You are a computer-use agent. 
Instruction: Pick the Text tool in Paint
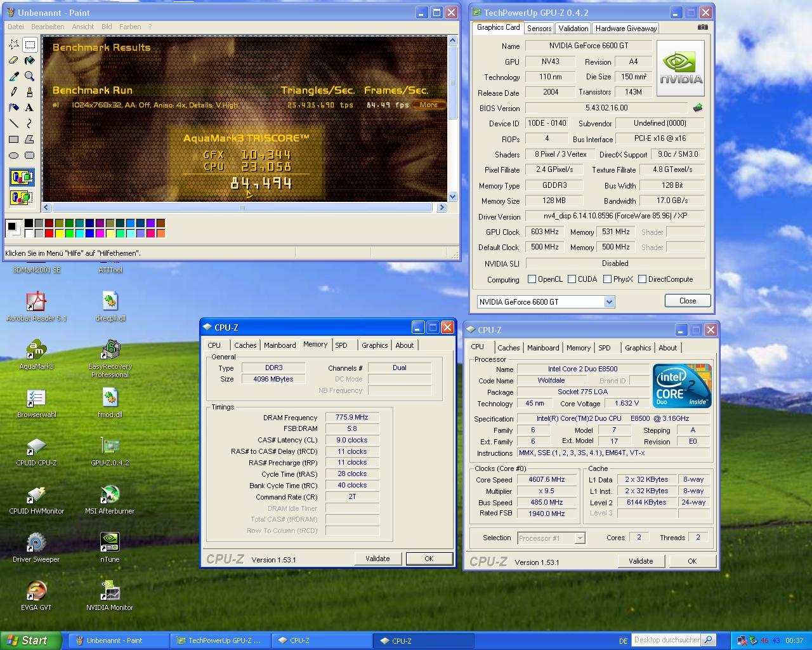29,108
